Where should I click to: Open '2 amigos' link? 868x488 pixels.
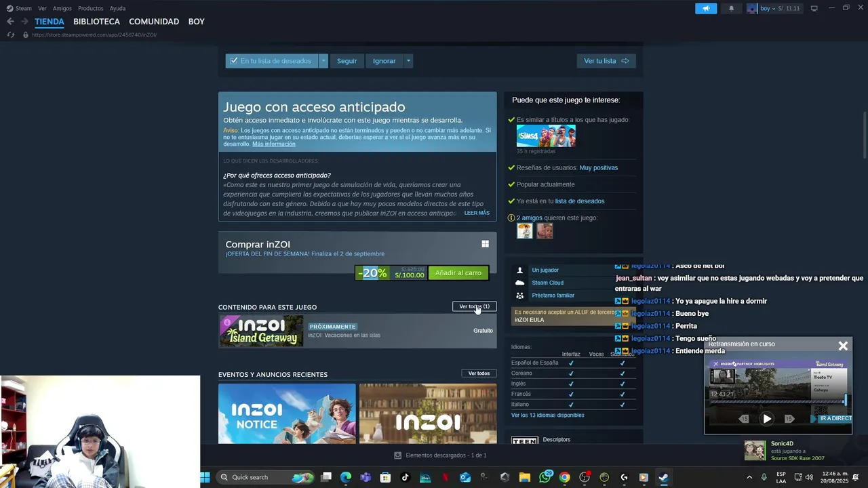tap(529, 218)
